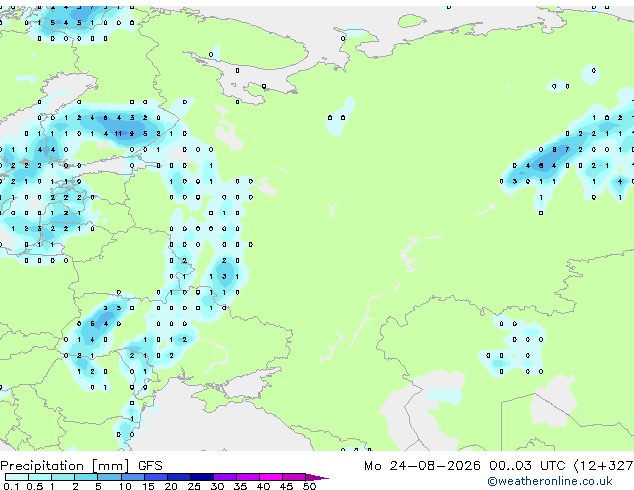This screenshot has width=634, height=490.
Task: Click the 'Precipitation [mm] GFS' title text
Action: [81, 466]
